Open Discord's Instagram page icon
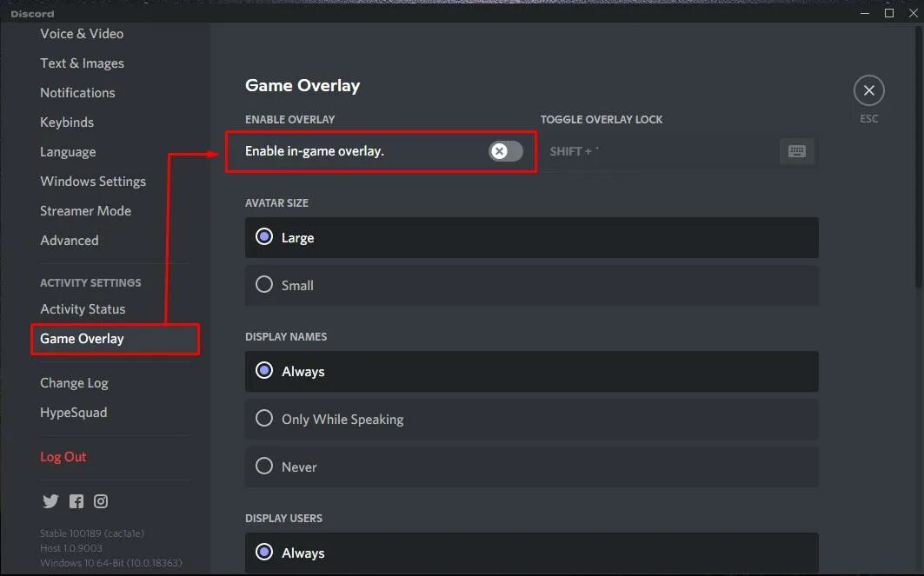The image size is (924, 576). (101, 501)
